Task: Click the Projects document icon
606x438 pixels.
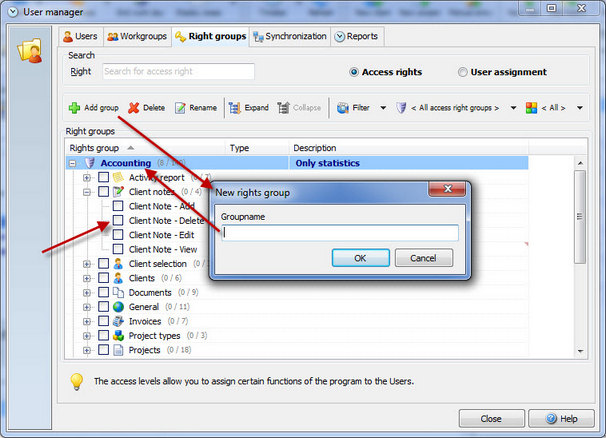Action: [118, 350]
